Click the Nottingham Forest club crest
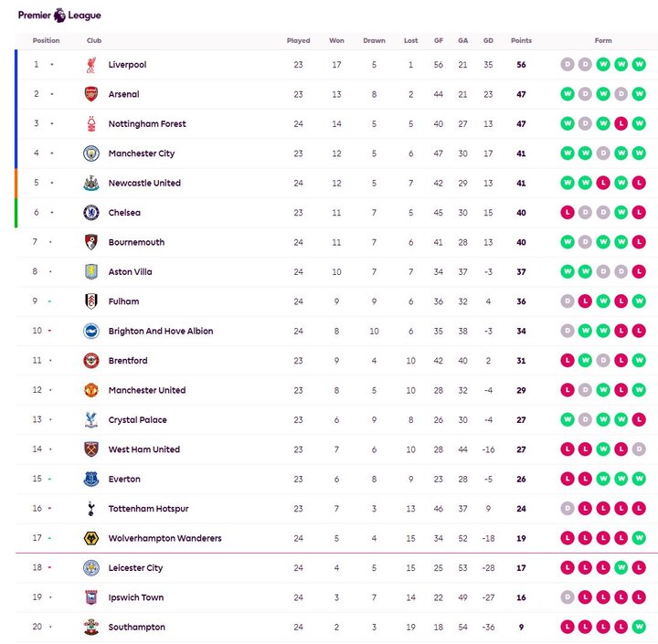658x644 pixels. (90, 124)
